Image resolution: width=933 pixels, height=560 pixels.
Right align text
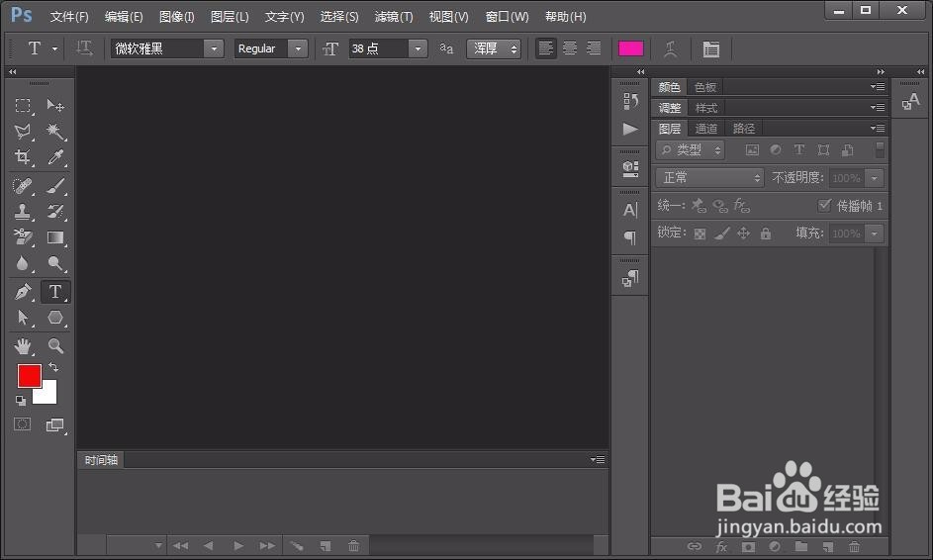tap(594, 48)
